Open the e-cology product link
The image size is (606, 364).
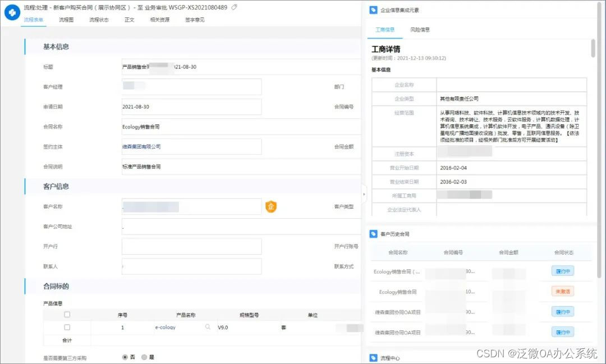[166, 328]
